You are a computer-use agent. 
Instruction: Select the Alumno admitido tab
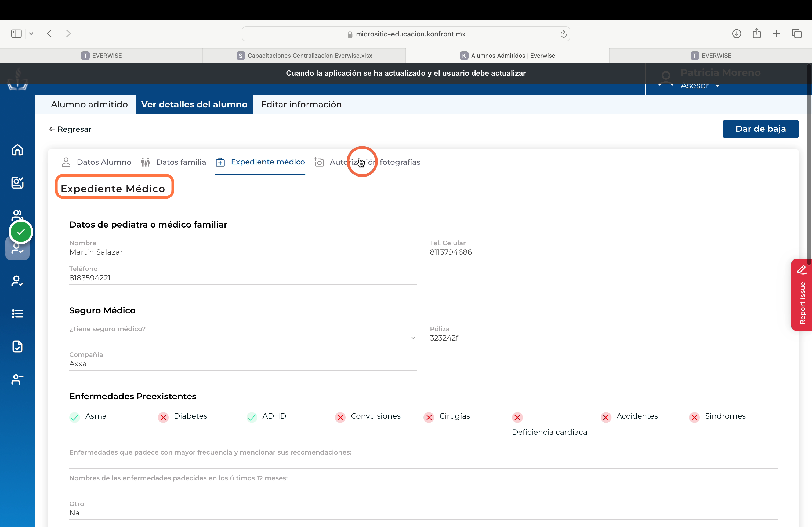(89, 104)
